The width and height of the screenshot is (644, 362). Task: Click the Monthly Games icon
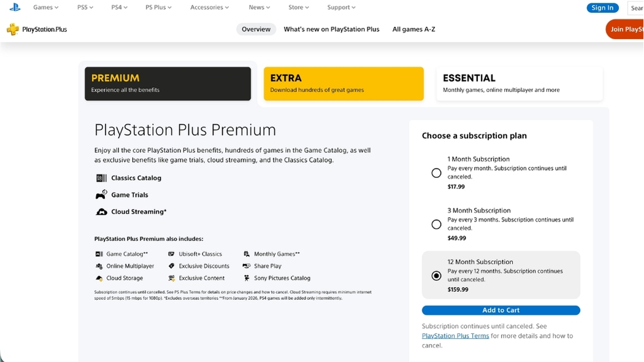pos(247,254)
